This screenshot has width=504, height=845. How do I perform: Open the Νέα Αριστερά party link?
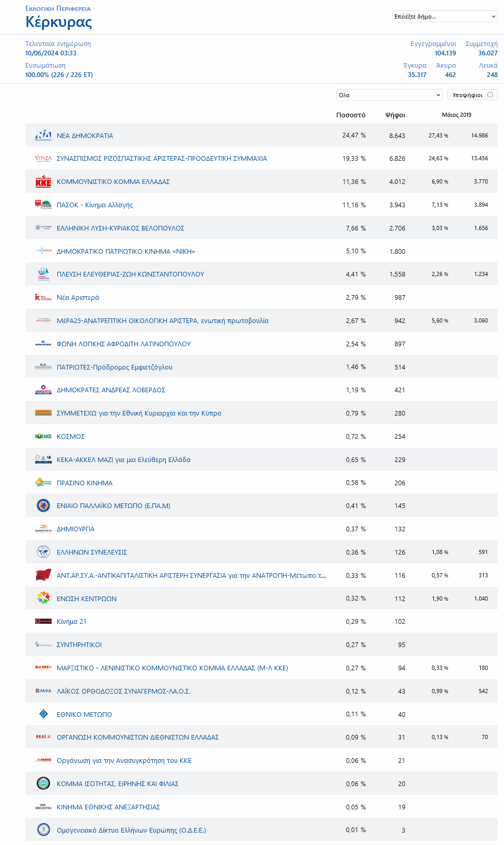pyautogui.click(x=78, y=298)
